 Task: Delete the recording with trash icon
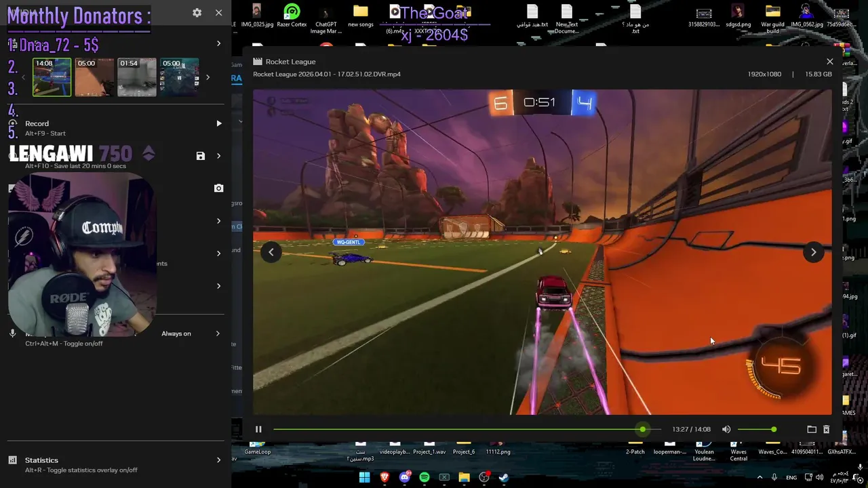[826, 429]
